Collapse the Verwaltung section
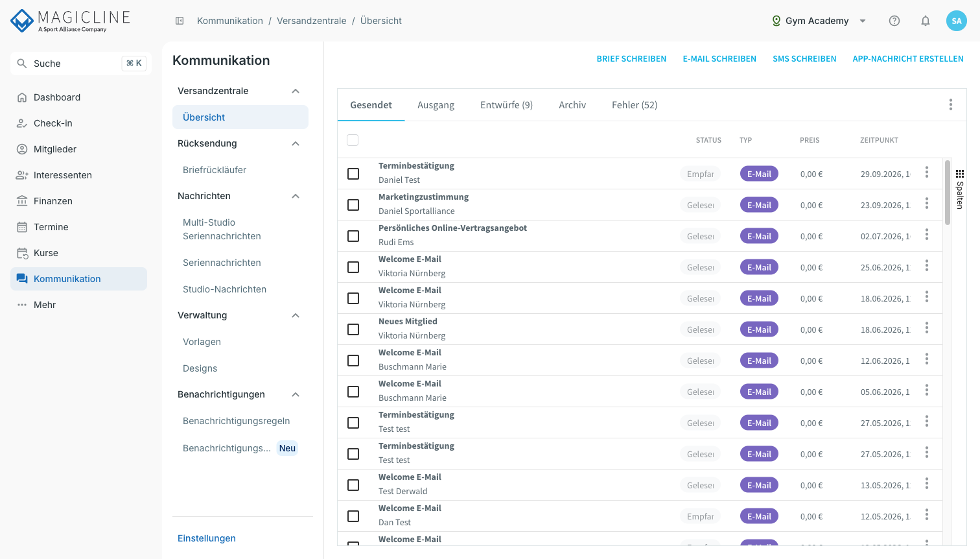This screenshot has width=980, height=559. (296, 315)
